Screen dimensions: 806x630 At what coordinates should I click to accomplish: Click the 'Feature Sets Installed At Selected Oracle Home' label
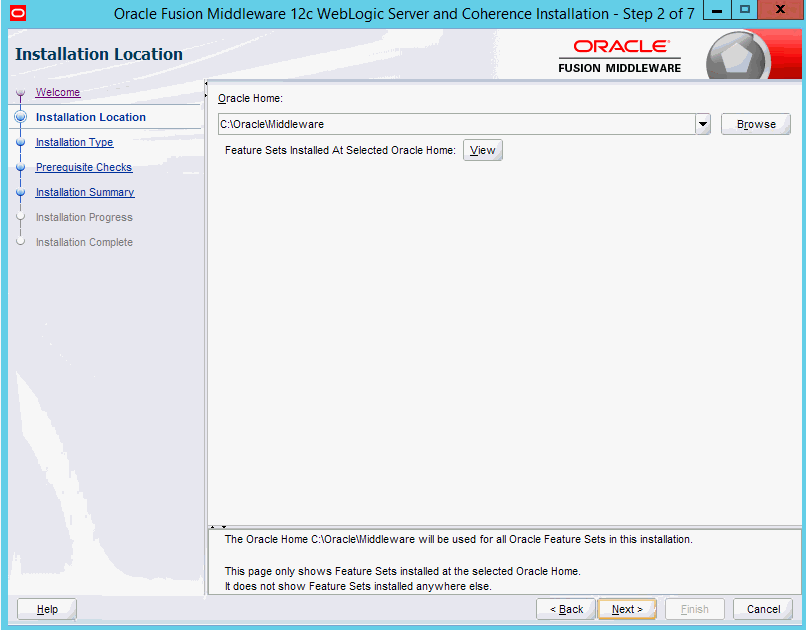pyautogui.click(x=340, y=150)
